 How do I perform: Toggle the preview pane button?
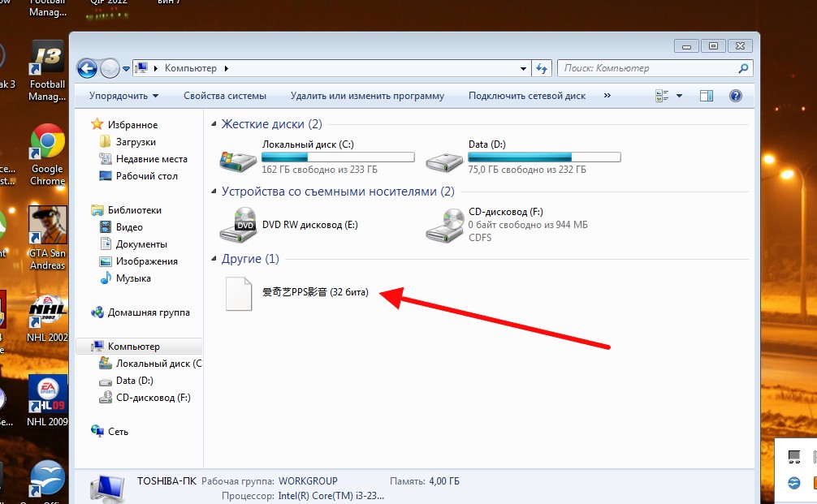tap(707, 96)
